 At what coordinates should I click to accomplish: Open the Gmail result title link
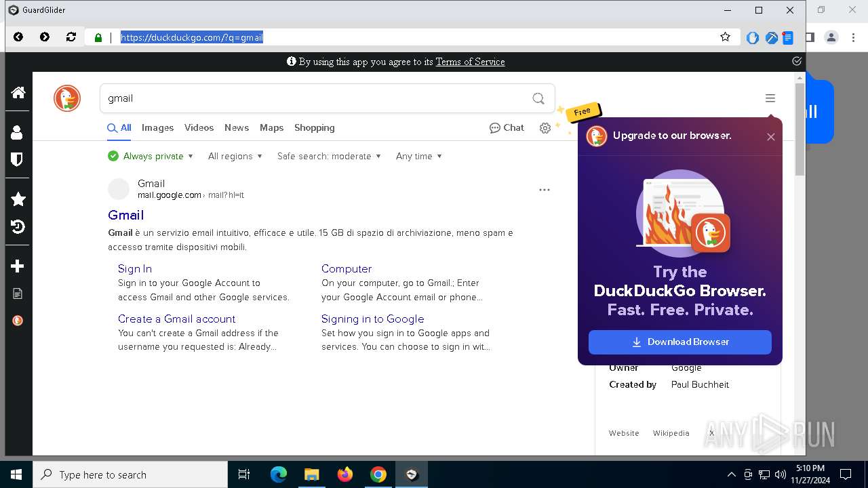125,215
